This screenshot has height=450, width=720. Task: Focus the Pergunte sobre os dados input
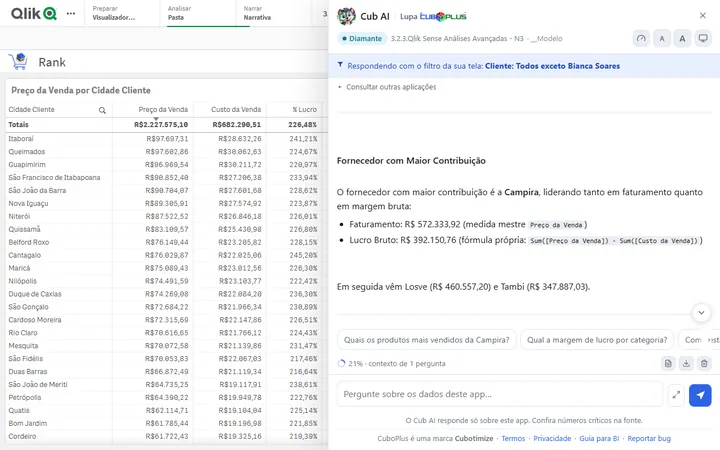click(x=500, y=394)
